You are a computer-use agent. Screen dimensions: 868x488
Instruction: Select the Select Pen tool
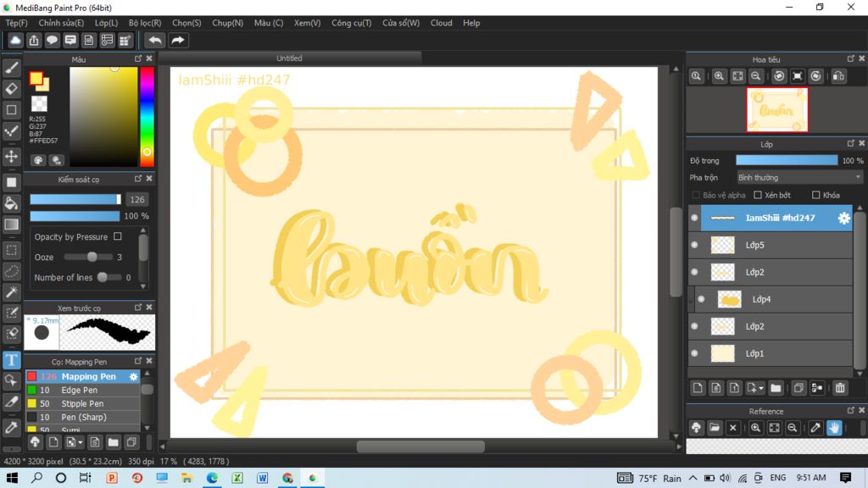tap(12, 313)
